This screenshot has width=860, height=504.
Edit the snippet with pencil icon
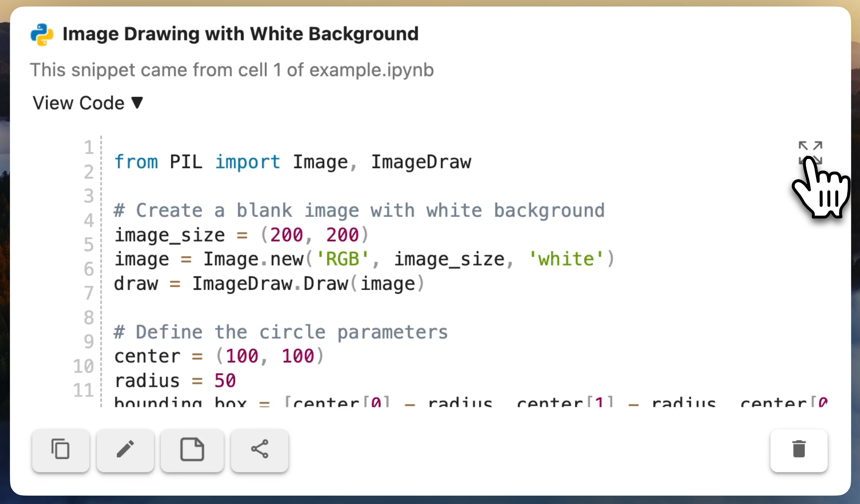click(125, 450)
